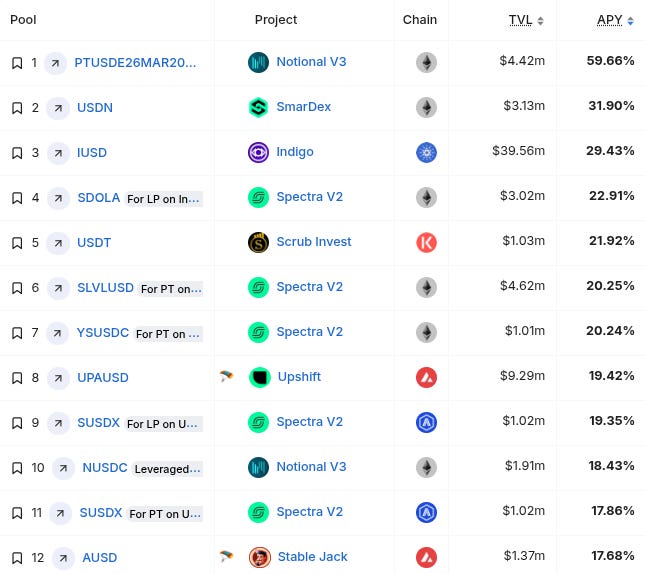
Task: Click the Avalanche chain icon for UPAUSD
Action: click(x=426, y=378)
